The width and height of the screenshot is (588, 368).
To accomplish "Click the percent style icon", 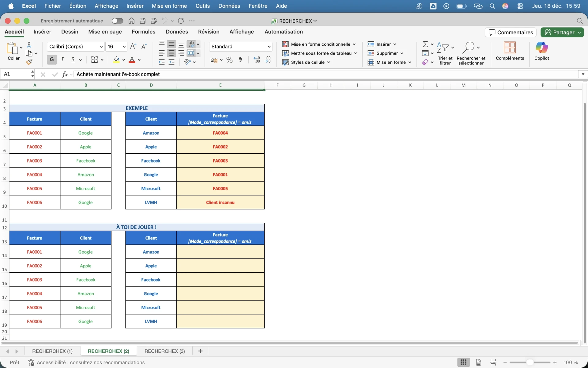I will pyautogui.click(x=229, y=60).
